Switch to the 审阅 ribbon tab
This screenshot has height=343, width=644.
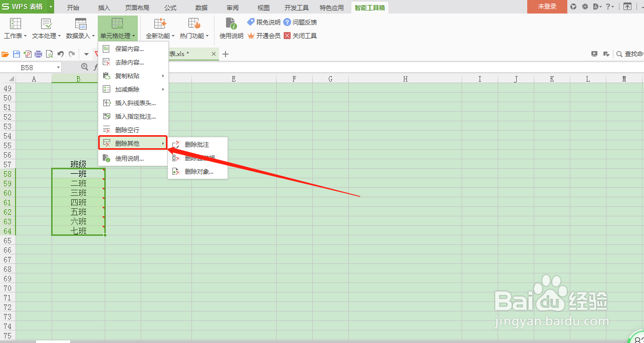[x=233, y=8]
